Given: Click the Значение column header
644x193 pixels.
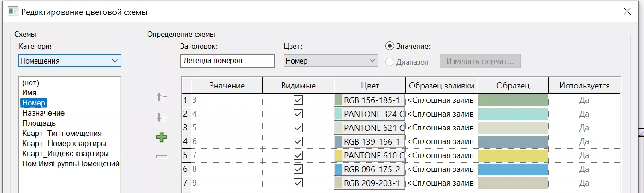Looking at the screenshot, I should pyautogui.click(x=226, y=86).
